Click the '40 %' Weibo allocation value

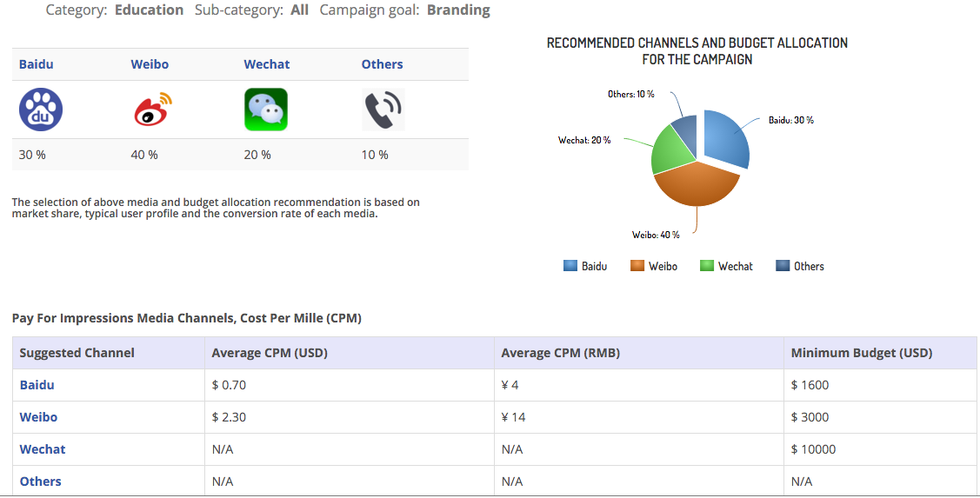point(144,155)
